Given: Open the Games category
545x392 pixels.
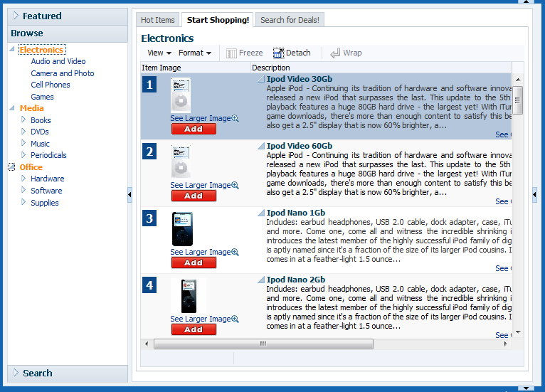Looking at the screenshot, I should click(42, 97).
